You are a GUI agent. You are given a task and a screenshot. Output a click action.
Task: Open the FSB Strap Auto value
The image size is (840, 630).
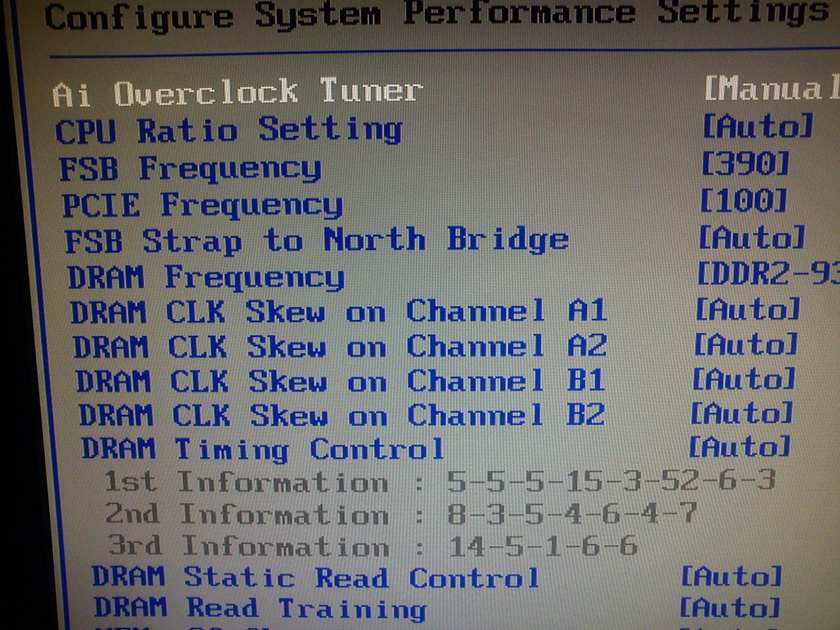point(752,237)
